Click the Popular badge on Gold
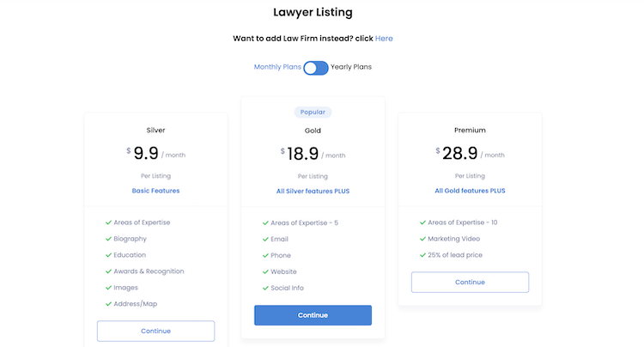This screenshot has height=347, width=644. click(x=313, y=112)
